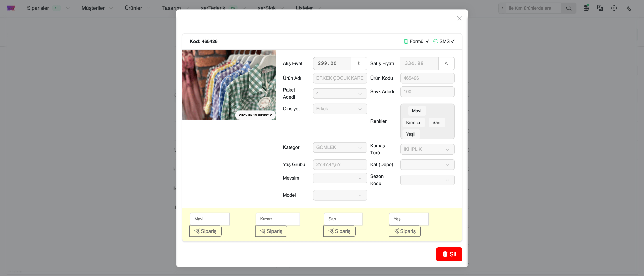The width and height of the screenshot is (644, 276).
Task: Open the Kumaş Türü dropdown
Action: [427, 149]
